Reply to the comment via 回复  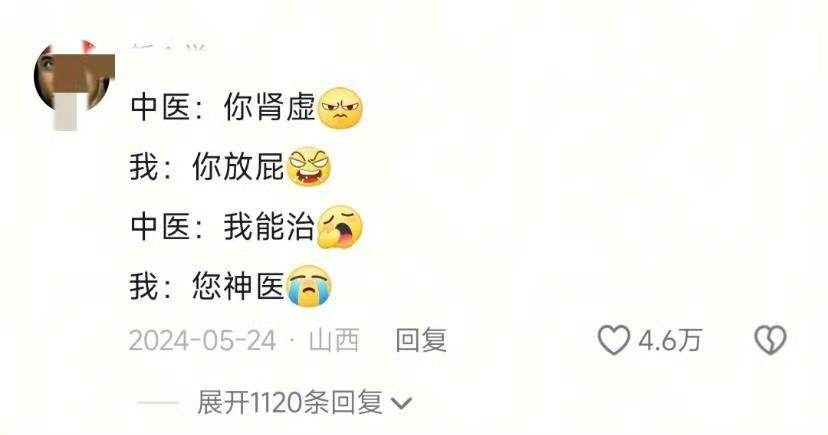click(x=421, y=340)
